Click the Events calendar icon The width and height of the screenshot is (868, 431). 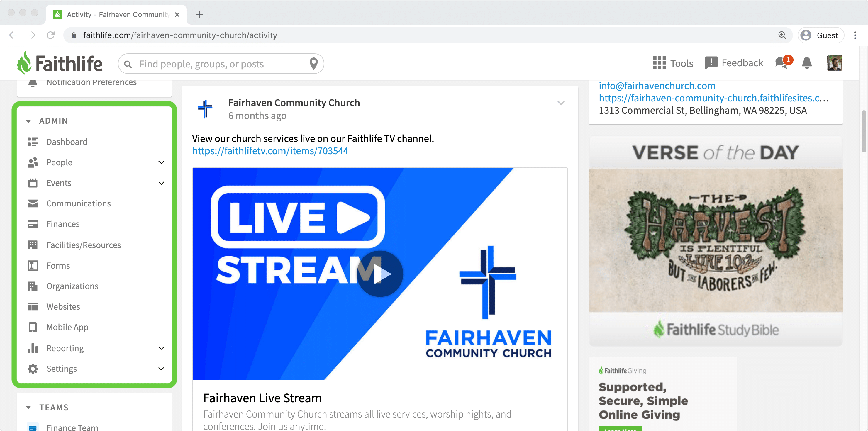pyautogui.click(x=33, y=183)
